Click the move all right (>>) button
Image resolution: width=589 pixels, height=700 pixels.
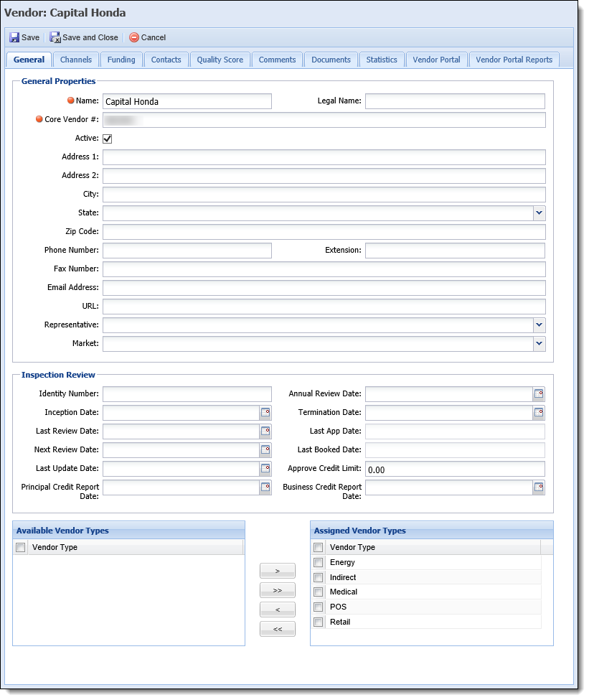pos(278,590)
